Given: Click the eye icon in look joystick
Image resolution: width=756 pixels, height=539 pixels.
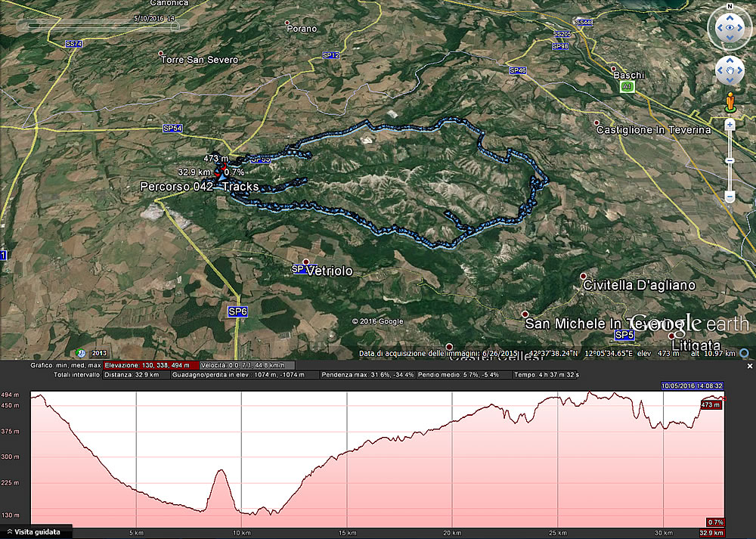Looking at the screenshot, I should click(x=730, y=29).
